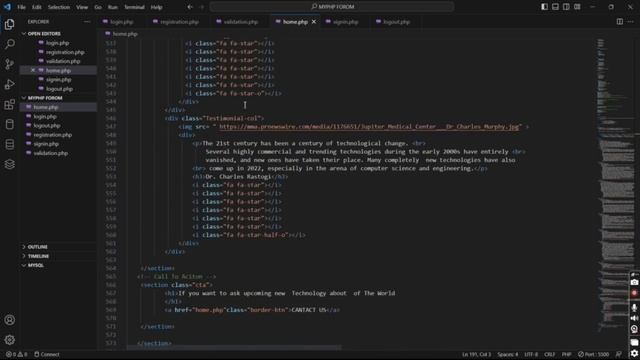Click the speaker icon in recorder overlay
This screenshot has width=640, height=360.
pos(634,318)
